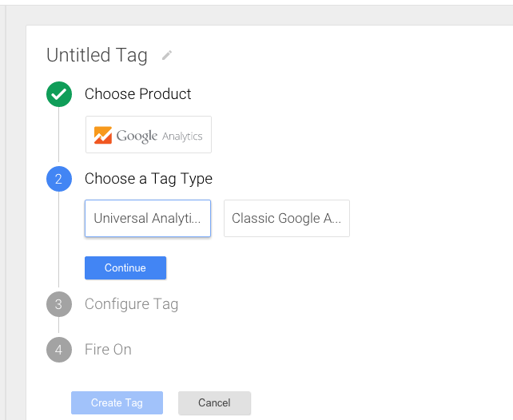Click the orange chart icon in the Analytics logo
Image resolution: width=513 pixels, height=420 pixels.
click(x=103, y=135)
